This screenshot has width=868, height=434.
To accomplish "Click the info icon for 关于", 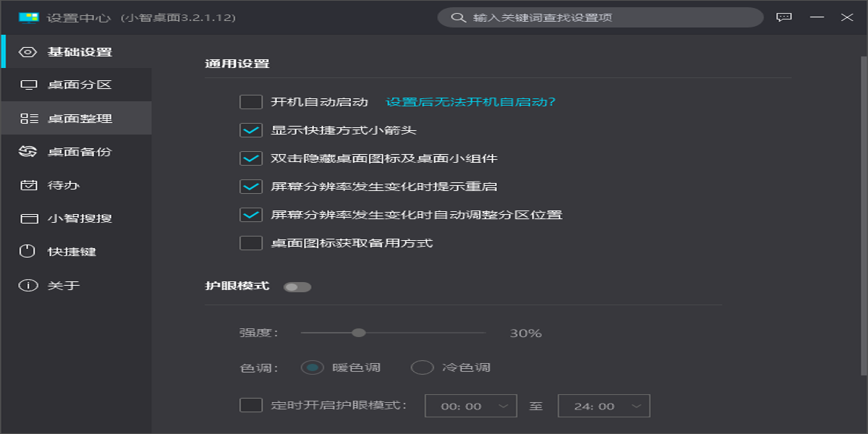I will [x=27, y=285].
